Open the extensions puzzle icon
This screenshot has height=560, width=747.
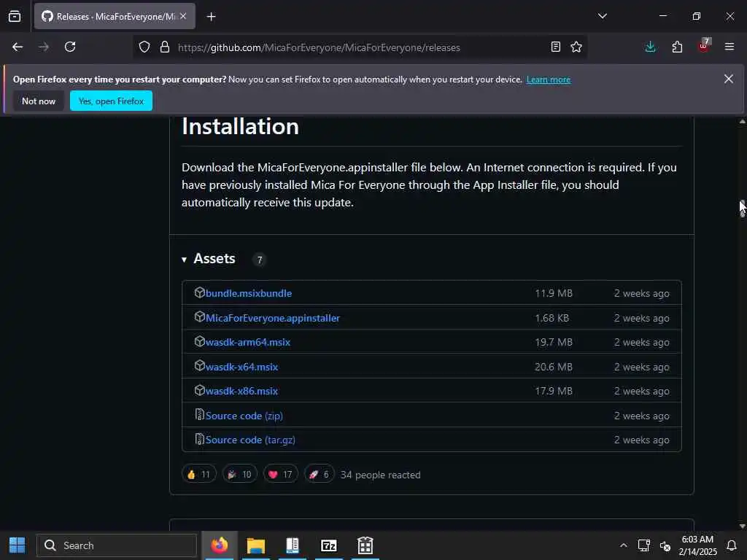pyautogui.click(x=677, y=47)
